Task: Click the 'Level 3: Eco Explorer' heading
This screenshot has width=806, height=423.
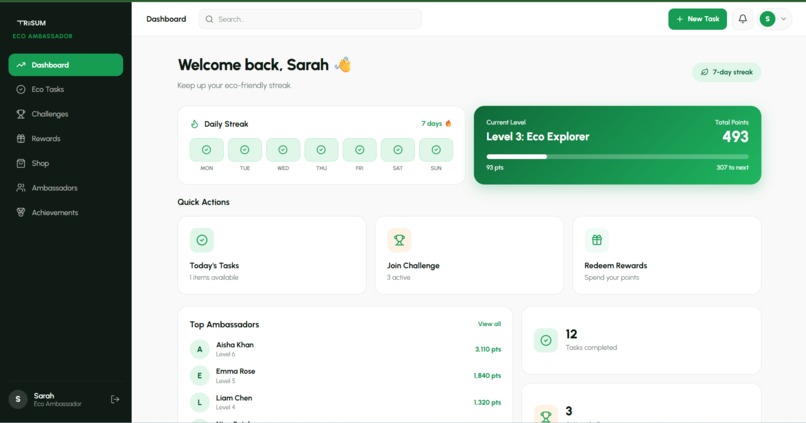Action: 538,137
